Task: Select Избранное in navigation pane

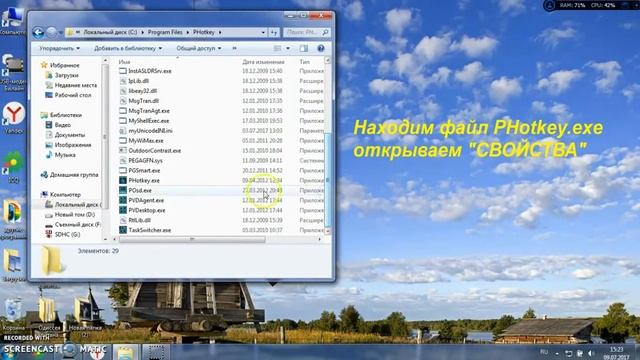Action: (60, 65)
